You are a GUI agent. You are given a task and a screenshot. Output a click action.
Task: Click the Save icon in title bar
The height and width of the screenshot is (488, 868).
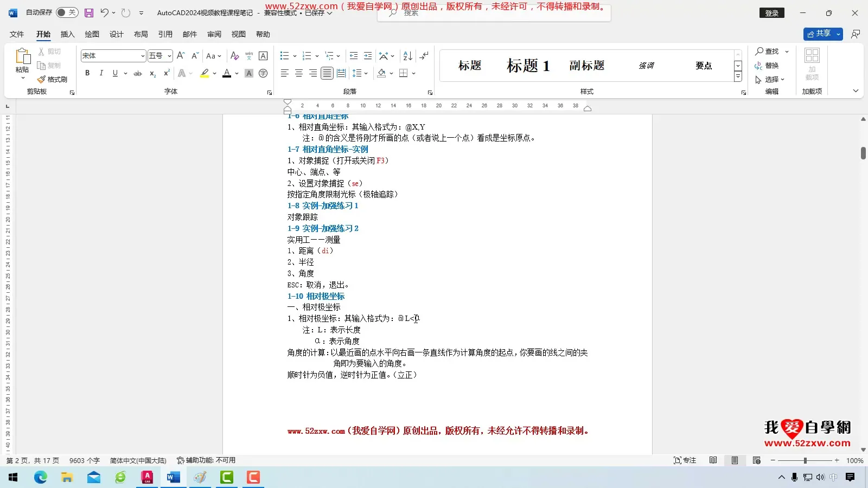pos(89,12)
